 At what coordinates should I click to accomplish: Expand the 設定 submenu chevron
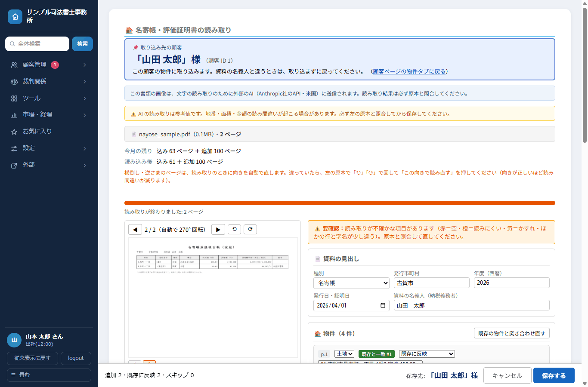tap(85, 148)
